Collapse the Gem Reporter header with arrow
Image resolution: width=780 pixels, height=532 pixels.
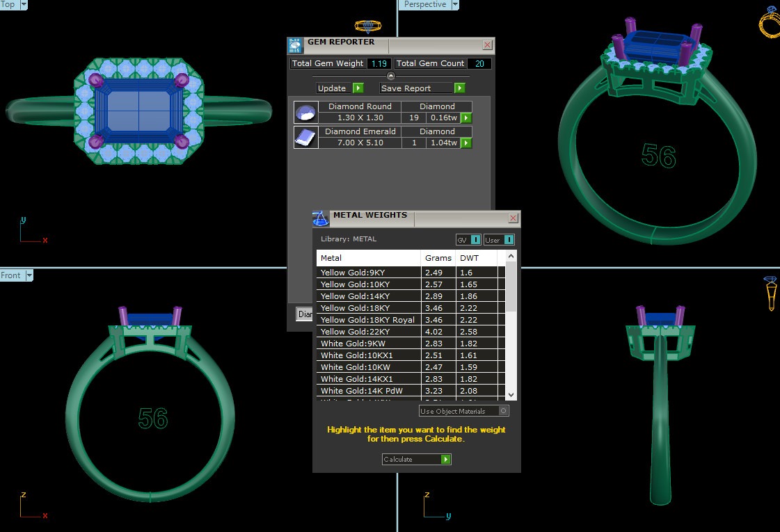coord(390,76)
